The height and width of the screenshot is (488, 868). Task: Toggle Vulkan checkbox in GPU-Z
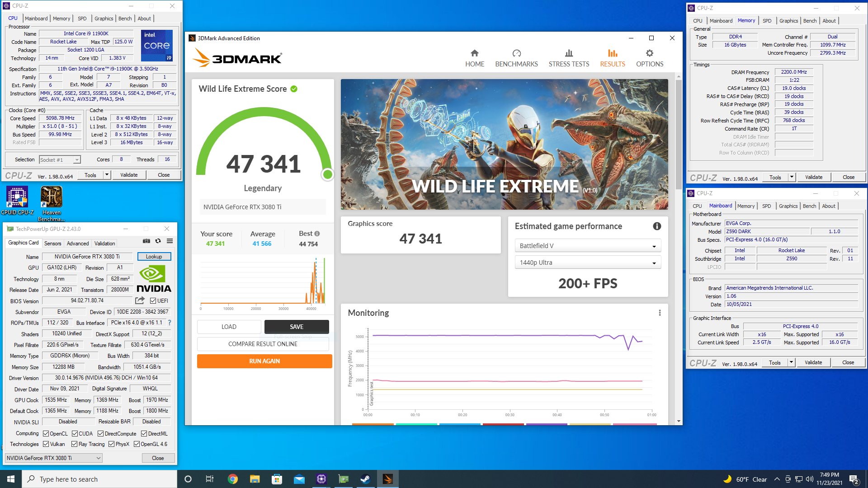(46, 444)
